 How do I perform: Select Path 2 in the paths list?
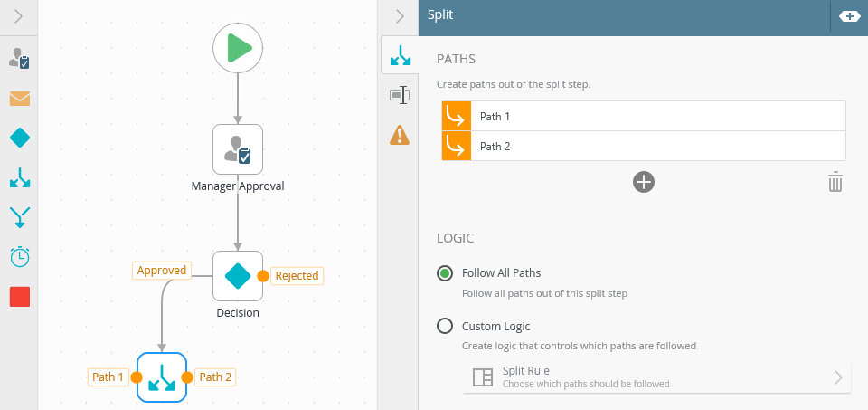tap(643, 146)
